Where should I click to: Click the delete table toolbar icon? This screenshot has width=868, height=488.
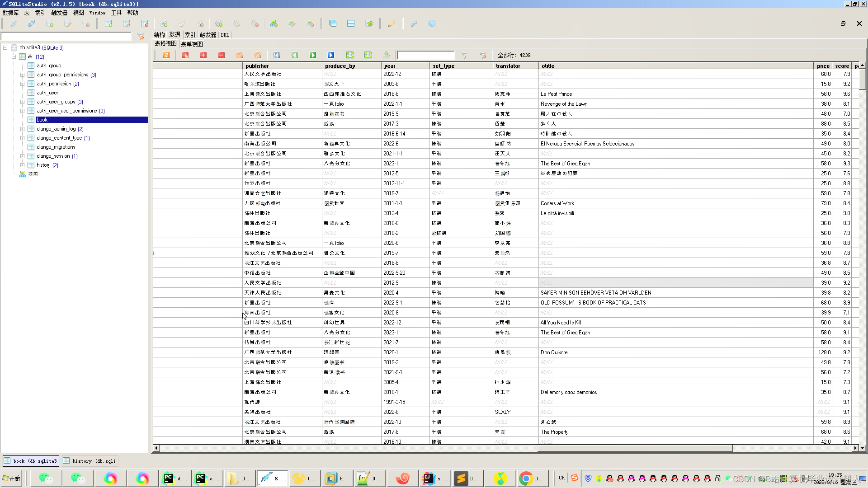click(145, 23)
